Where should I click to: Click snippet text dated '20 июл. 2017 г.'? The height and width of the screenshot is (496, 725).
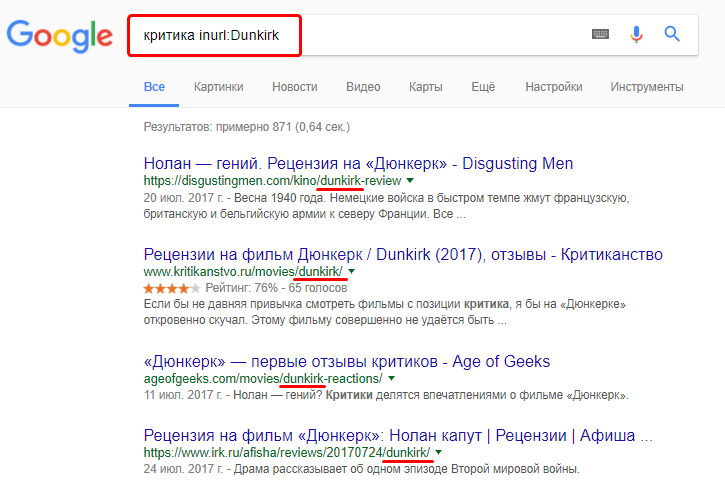pyautogui.click(x=386, y=206)
